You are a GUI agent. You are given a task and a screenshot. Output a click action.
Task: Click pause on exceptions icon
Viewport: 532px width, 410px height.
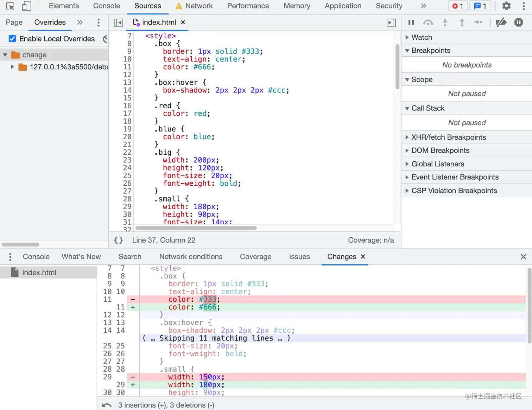coord(519,23)
